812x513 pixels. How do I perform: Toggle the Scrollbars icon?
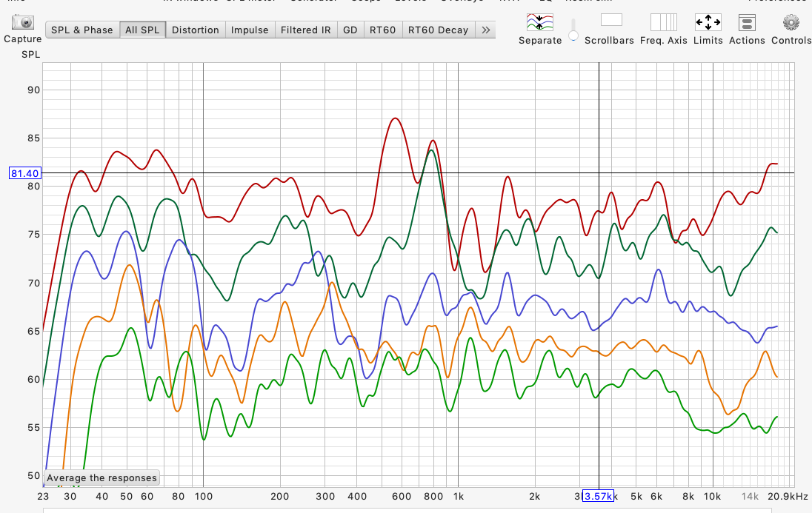(611, 20)
